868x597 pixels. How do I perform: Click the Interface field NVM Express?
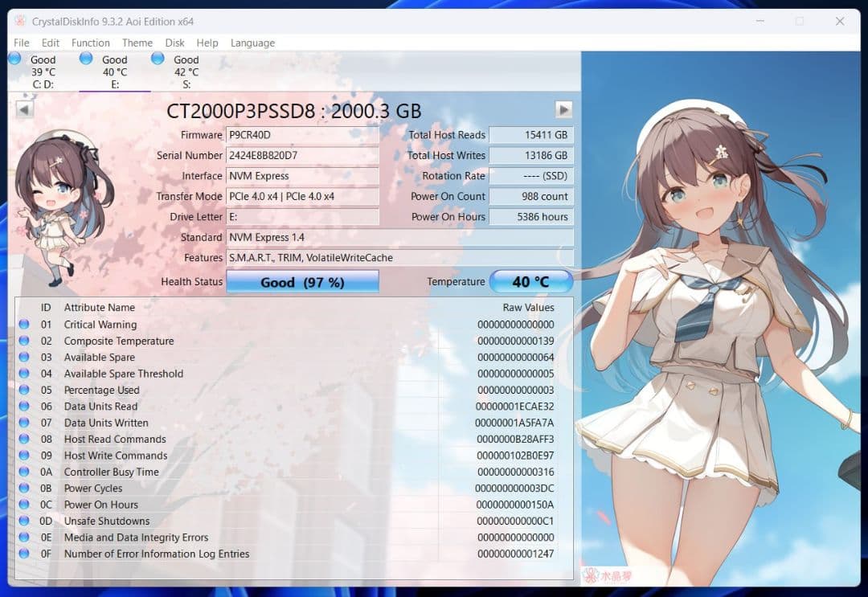[302, 176]
